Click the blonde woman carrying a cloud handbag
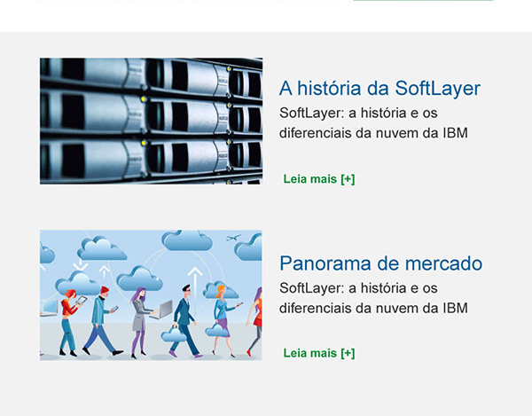Image resolution: width=532 pixels, height=416 pixels. click(x=223, y=321)
